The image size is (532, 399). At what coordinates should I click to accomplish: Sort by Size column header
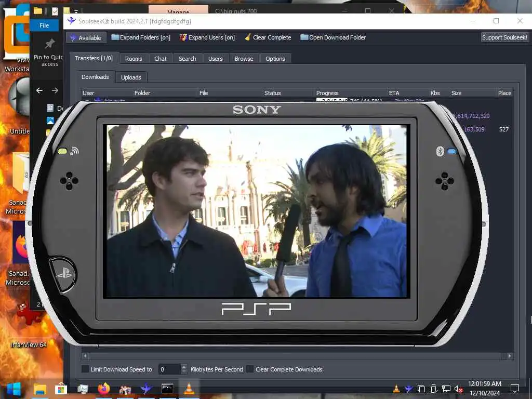(473, 93)
